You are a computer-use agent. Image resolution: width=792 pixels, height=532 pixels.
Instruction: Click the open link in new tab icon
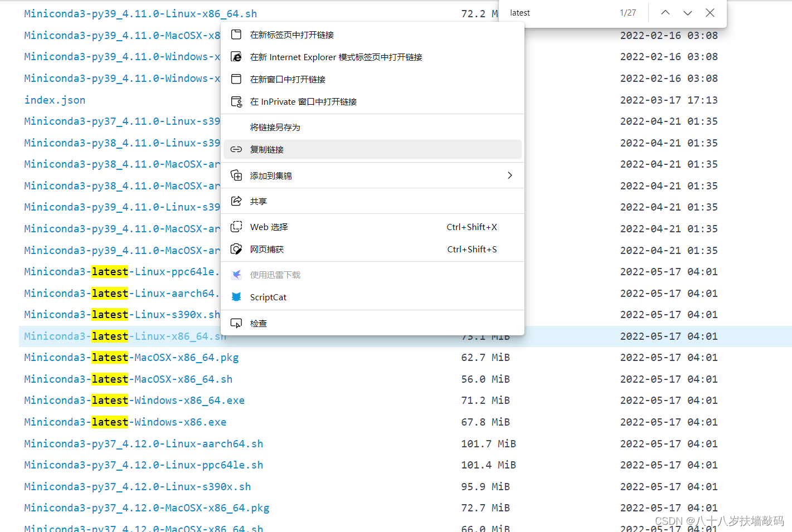pyautogui.click(x=236, y=35)
